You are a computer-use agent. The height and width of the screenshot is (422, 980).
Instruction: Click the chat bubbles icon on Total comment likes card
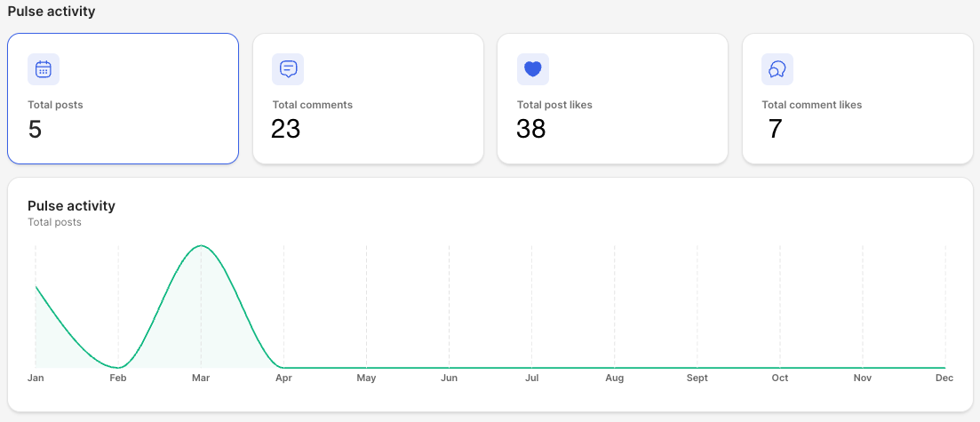pos(777,68)
